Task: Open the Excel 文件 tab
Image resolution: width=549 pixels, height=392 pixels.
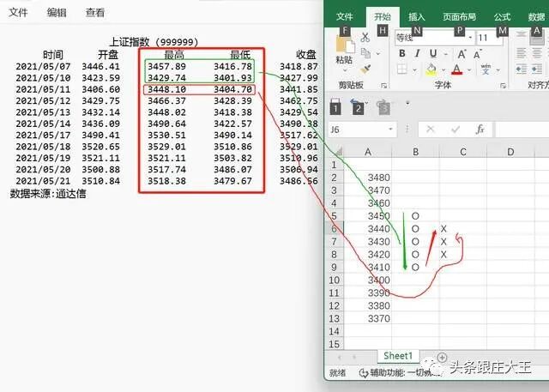Action: tap(345, 16)
